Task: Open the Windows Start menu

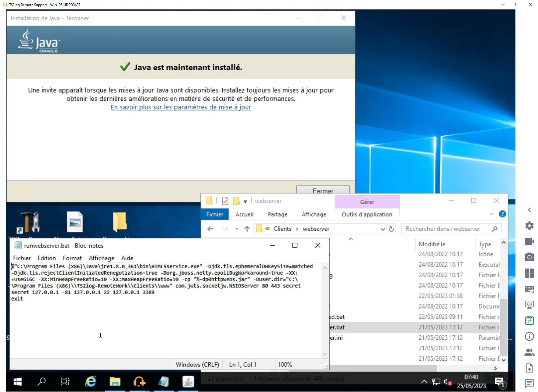Action: 18,382
